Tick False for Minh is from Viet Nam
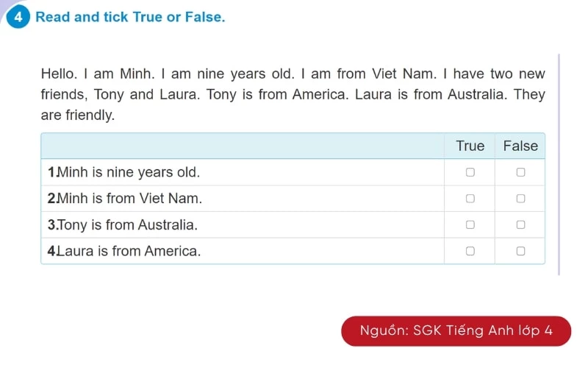Screen dimensions: 588x368 [520, 198]
